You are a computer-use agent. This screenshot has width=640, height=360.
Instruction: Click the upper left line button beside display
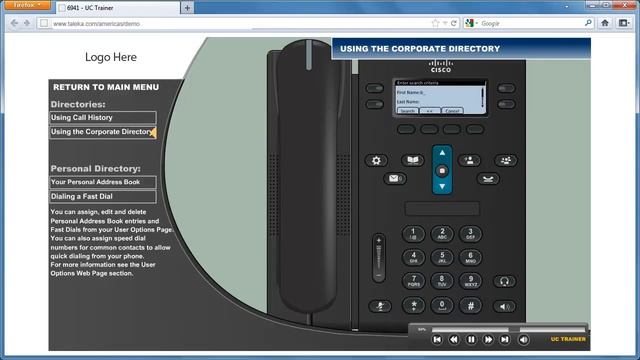(x=375, y=88)
